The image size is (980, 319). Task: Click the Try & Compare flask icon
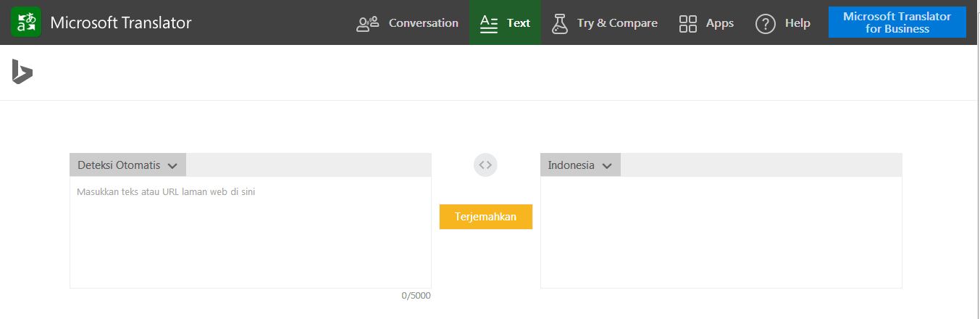coord(559,23)
